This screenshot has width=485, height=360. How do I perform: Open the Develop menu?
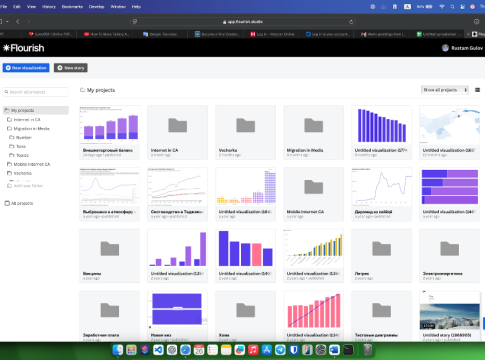[96, 7]
